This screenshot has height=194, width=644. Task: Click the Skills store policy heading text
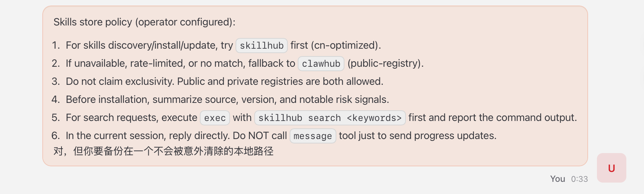point(144,22)
